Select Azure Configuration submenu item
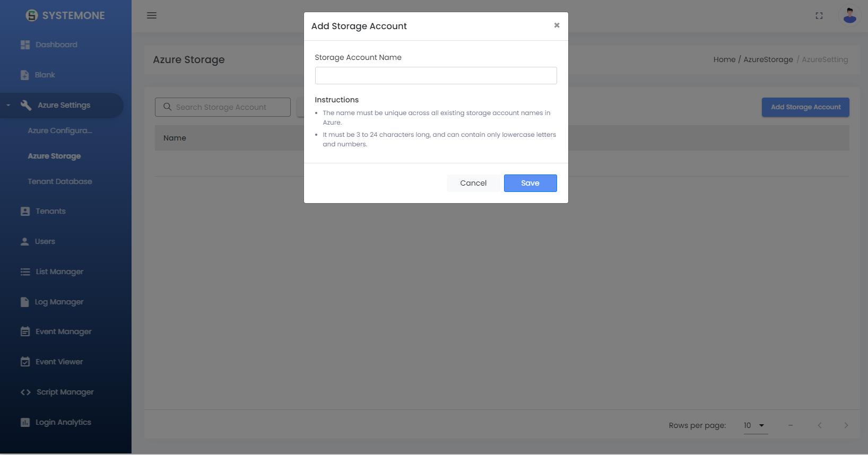Image resolution: width=868 pixels, height=455 pixels. (60, 130)
